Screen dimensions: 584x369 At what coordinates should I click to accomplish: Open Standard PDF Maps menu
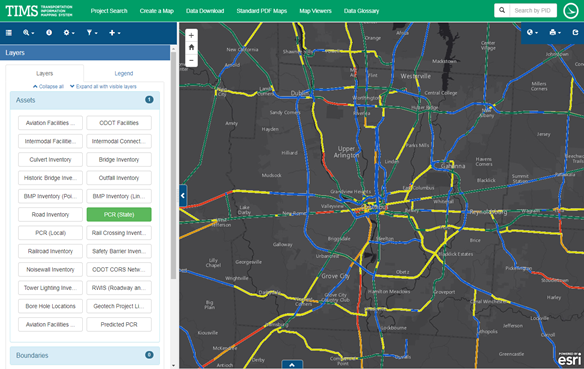[261, 11]
